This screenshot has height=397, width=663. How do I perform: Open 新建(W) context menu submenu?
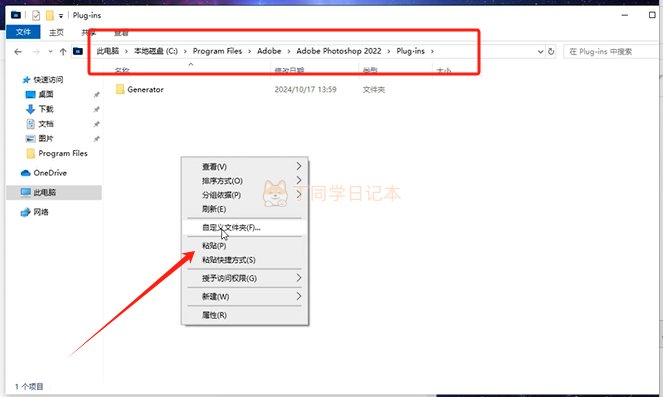point(245,296)
